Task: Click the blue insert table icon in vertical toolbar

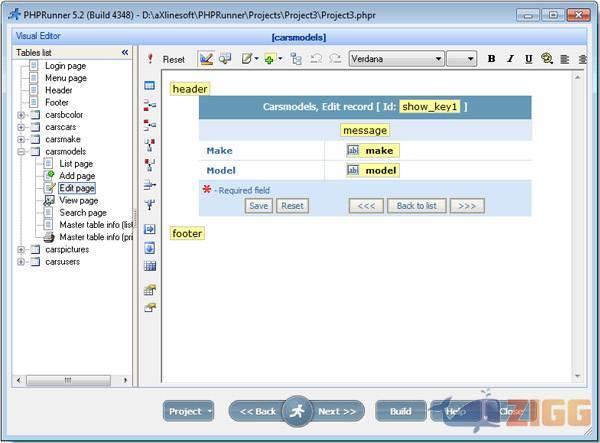Action: (150, 85)
